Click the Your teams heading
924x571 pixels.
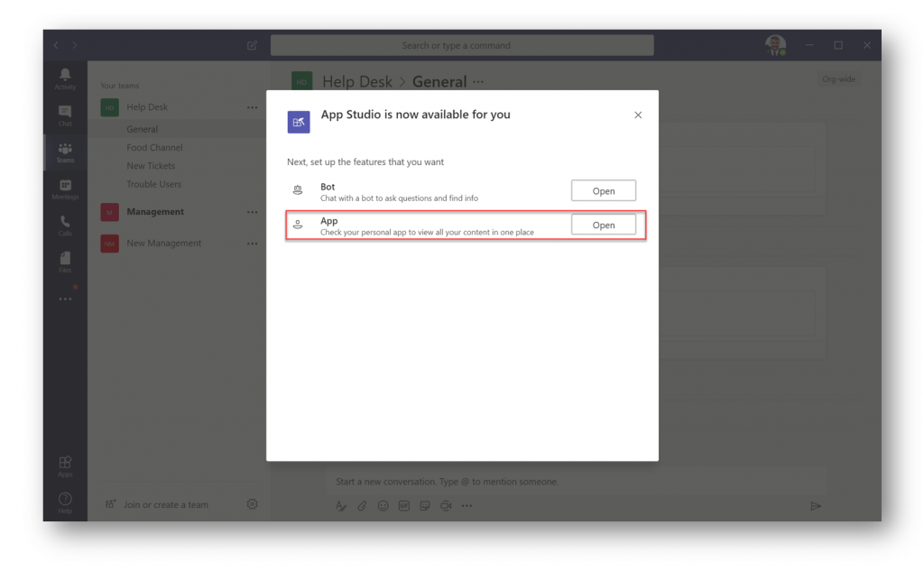click(120, 86)
